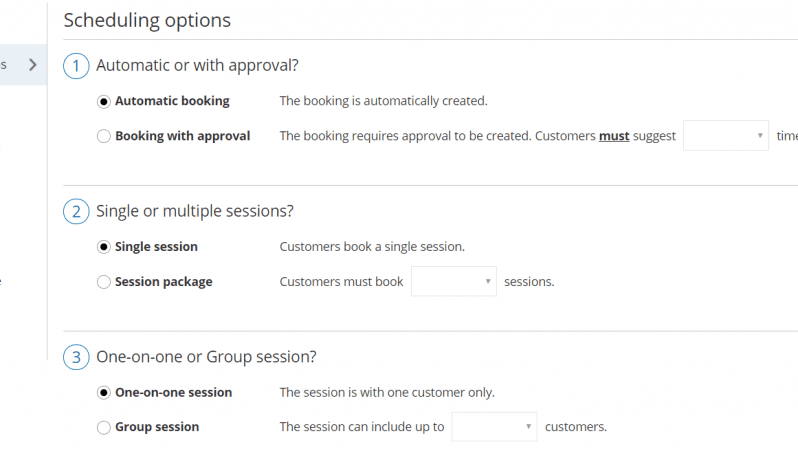Click the underlined "must" text
Screen dimensions: 798x449
[614, 136]
